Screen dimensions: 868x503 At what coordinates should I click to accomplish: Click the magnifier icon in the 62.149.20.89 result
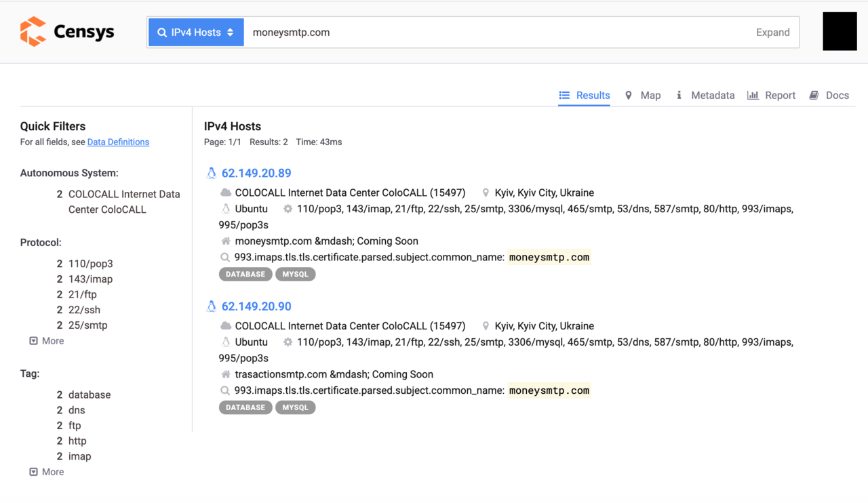point(225,258)
